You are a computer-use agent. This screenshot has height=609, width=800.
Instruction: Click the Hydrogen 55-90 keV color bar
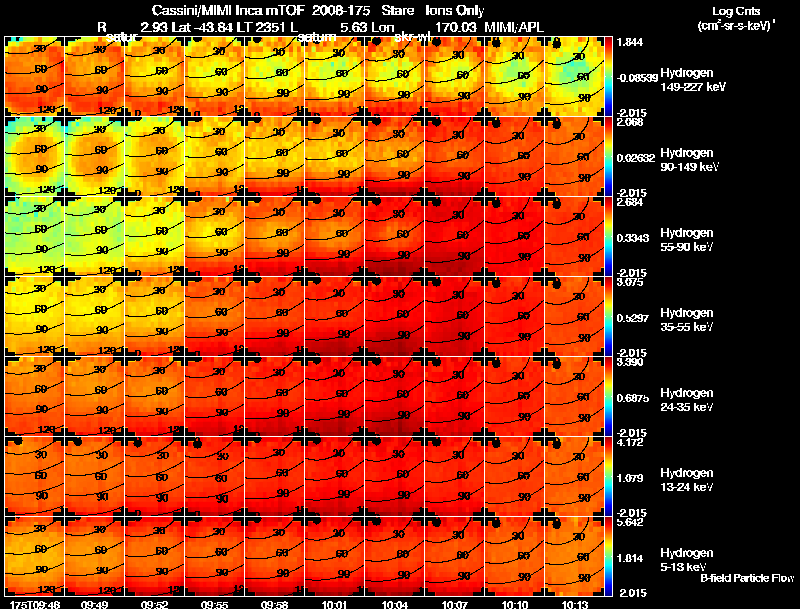608,237
